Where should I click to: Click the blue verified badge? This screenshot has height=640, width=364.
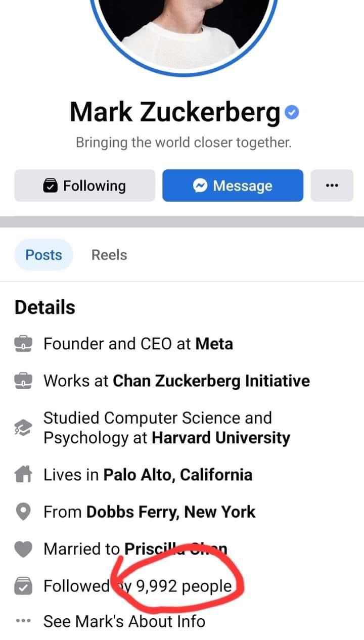click(292, 112)
